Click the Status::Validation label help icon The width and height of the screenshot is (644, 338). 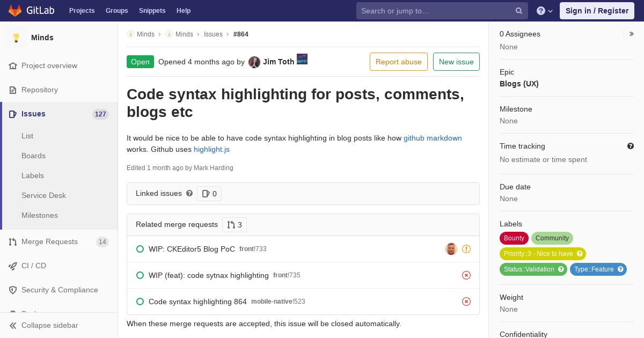coord(561,269)
